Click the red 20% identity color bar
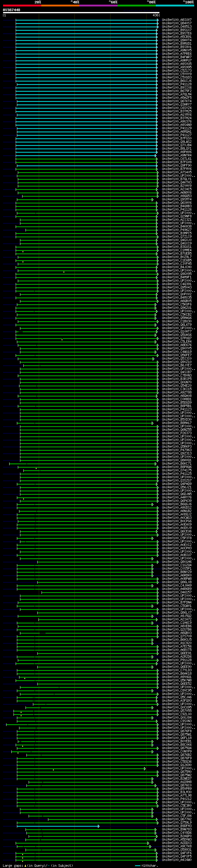197x868 pixels. (22, 6)
